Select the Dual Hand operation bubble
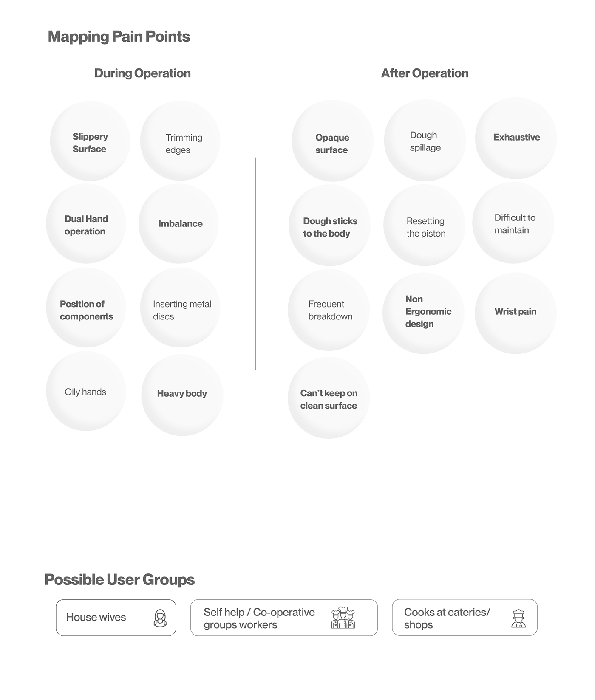Screen dimensions: 595x700 [86, 224]
